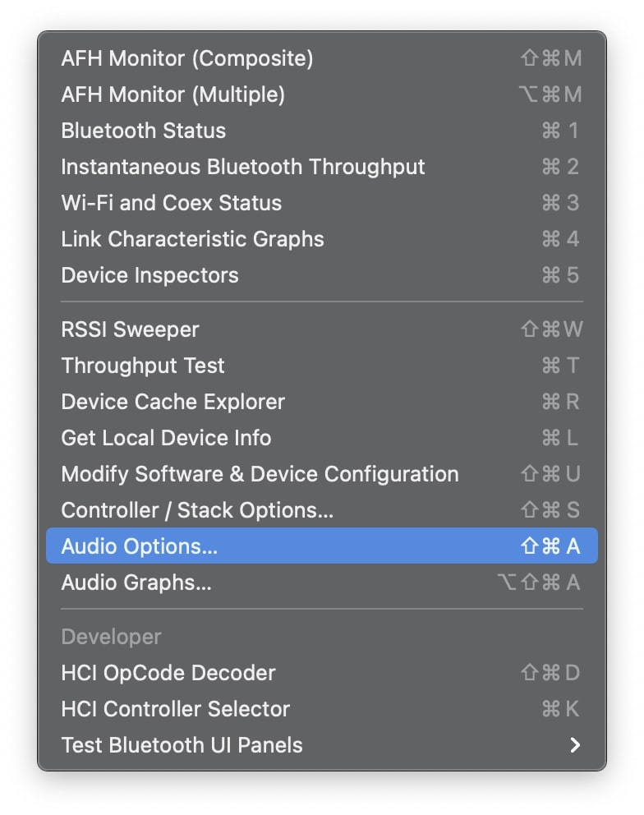644x815 pixels.
Task: Select Get Local Device Info
Action: 322,438
